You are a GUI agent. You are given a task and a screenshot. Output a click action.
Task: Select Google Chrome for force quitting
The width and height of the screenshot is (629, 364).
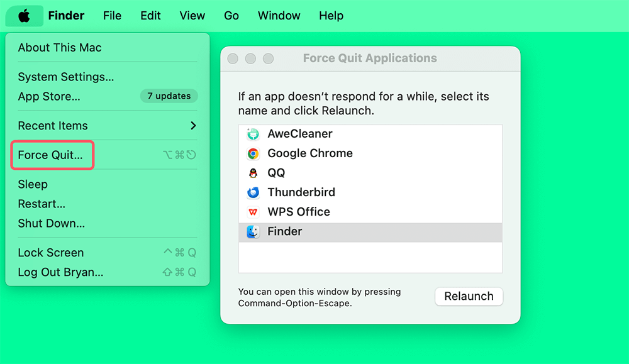311,153
